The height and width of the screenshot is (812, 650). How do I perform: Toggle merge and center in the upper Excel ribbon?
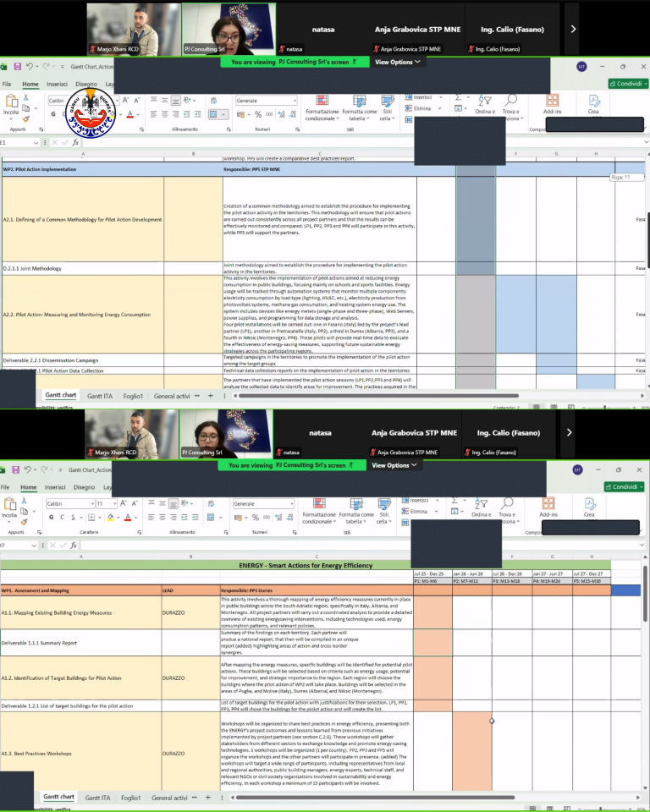[213, 114]
